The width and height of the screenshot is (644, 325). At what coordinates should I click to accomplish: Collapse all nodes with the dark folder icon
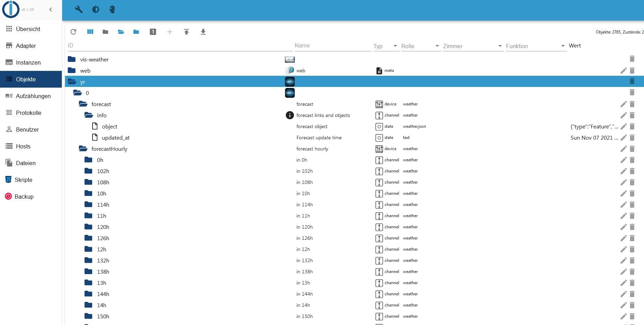tap(105, 32)
